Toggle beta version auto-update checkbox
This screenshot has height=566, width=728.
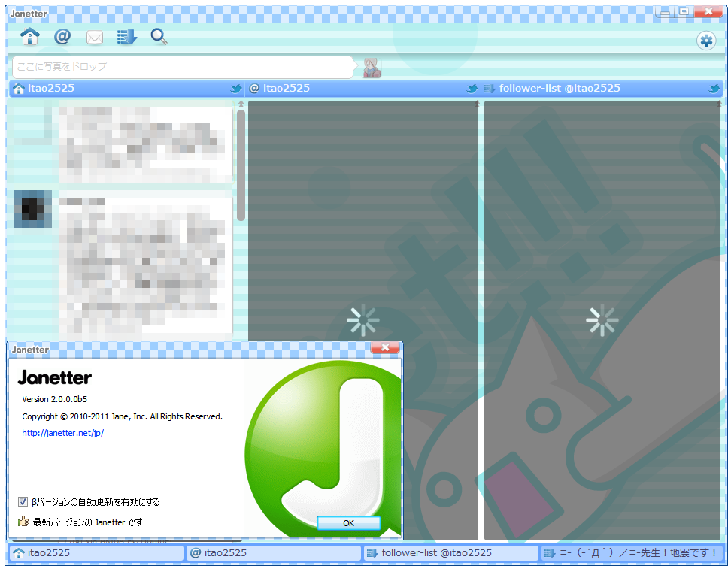point(23,501)
